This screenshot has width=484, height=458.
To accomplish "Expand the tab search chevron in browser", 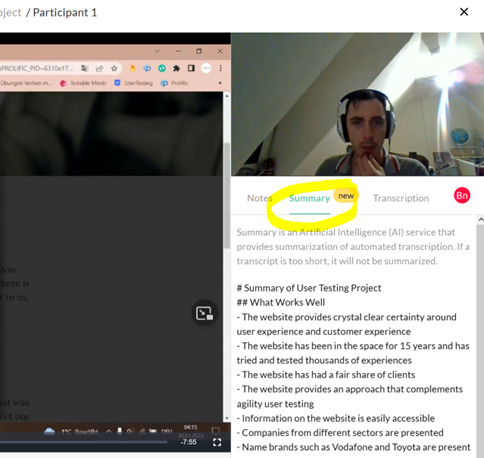I will point(157,51).
